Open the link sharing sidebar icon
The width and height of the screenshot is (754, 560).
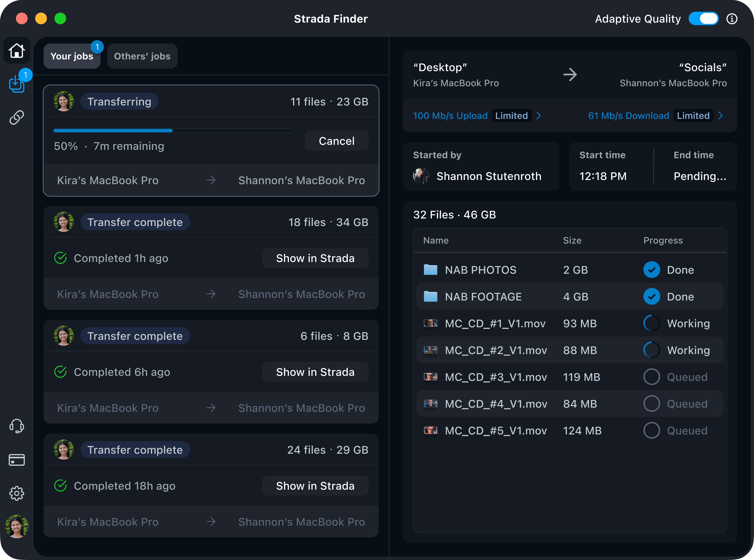click(17, 117)
